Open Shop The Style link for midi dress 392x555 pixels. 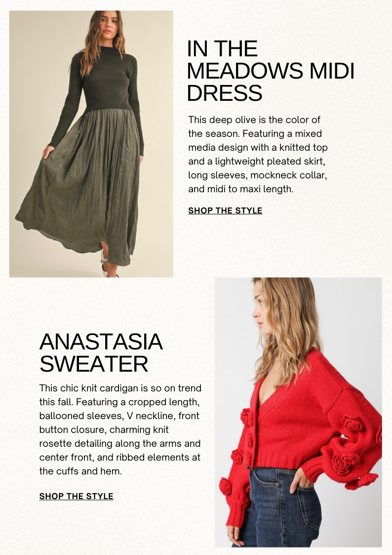tap(225, 211)
